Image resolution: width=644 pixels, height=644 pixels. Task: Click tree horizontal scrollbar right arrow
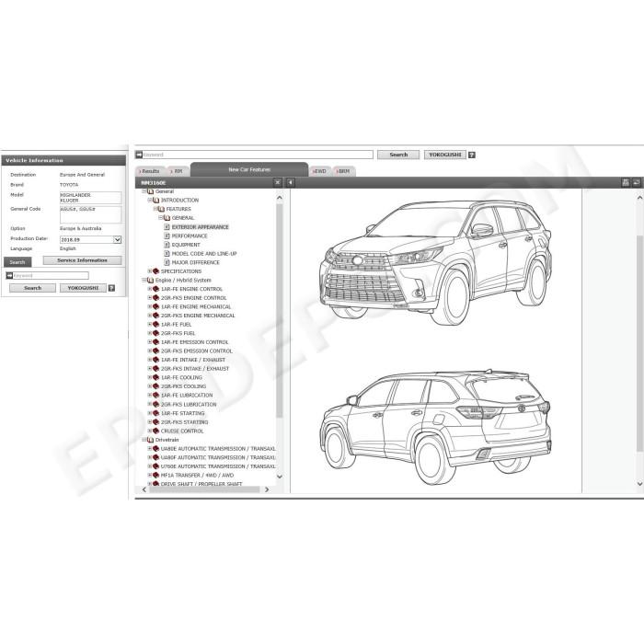pos(267,489)
